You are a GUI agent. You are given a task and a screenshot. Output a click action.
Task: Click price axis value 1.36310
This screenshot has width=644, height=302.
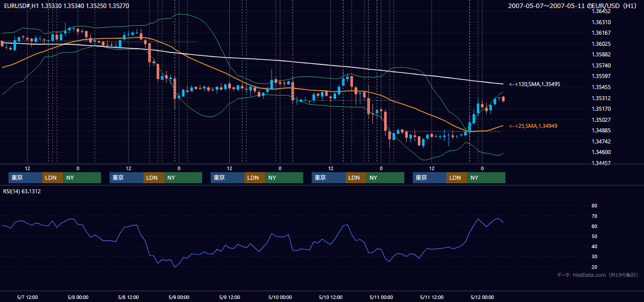[x=601, y=22]
